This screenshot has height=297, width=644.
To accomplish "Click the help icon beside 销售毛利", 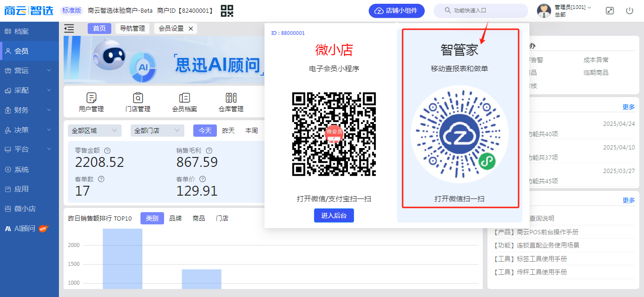I will (x=209, y=151).
